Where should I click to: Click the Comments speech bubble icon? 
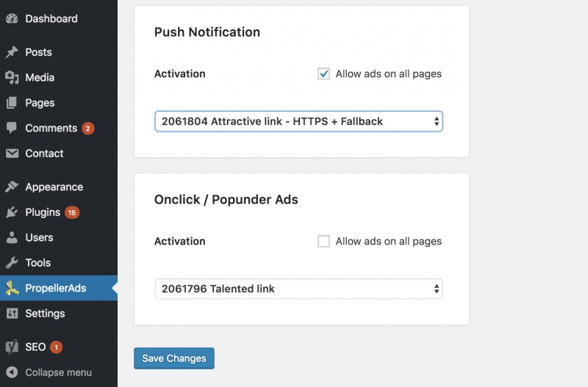(x=12, y=128)
